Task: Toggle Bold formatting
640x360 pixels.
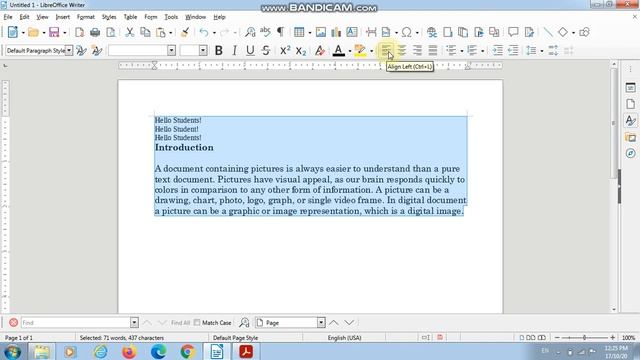Action: click(x=219, y=50)
